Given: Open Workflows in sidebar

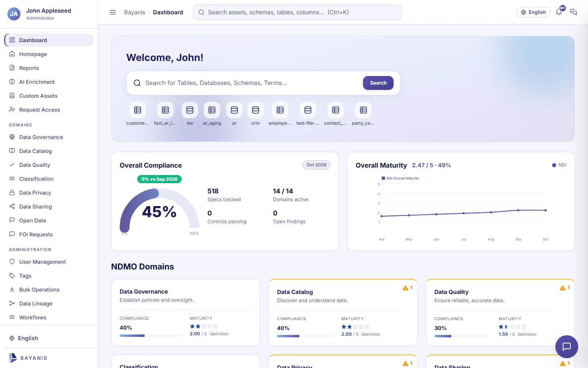Looking at the screenshot, I should pos(49,317).
